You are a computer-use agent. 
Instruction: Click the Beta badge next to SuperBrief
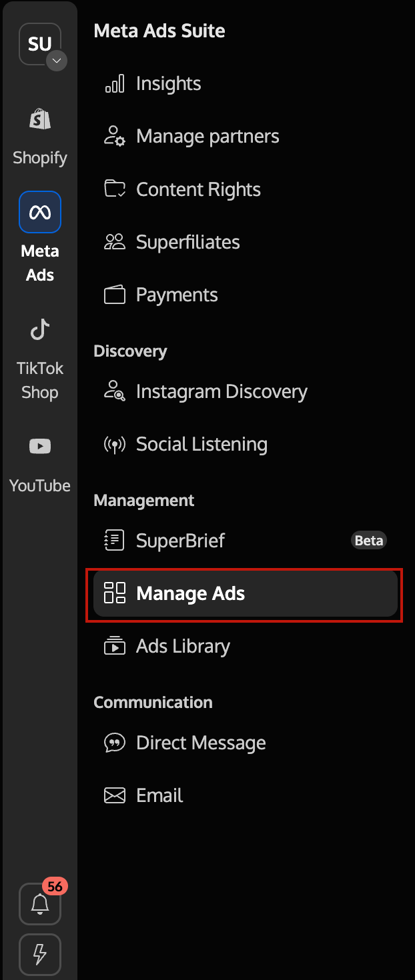(369, 540)
